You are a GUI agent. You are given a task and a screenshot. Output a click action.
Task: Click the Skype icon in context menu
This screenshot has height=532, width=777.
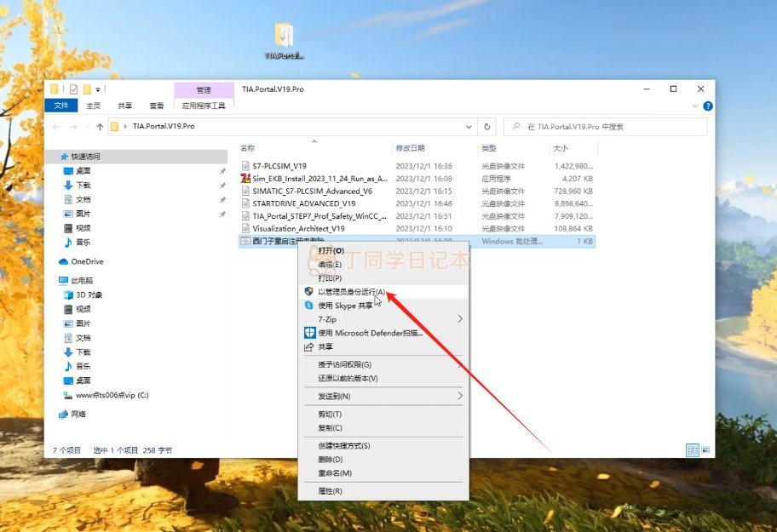click(x=309, y=306)
